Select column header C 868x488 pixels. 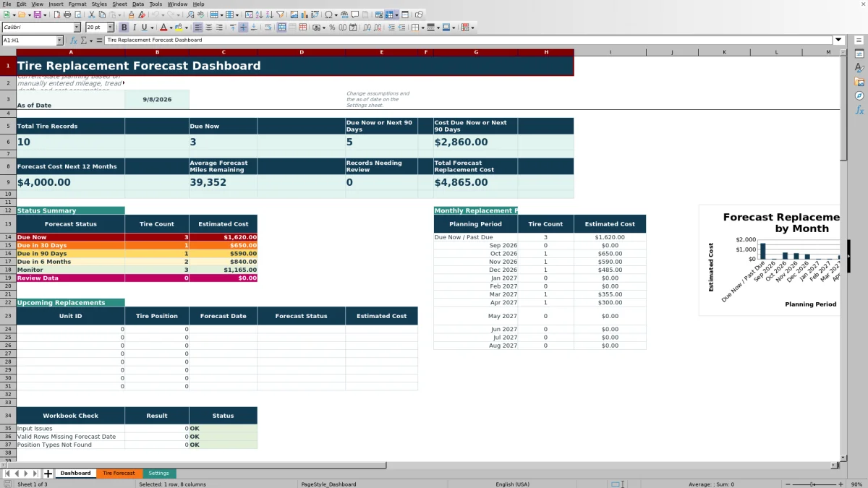click(224, 52)
